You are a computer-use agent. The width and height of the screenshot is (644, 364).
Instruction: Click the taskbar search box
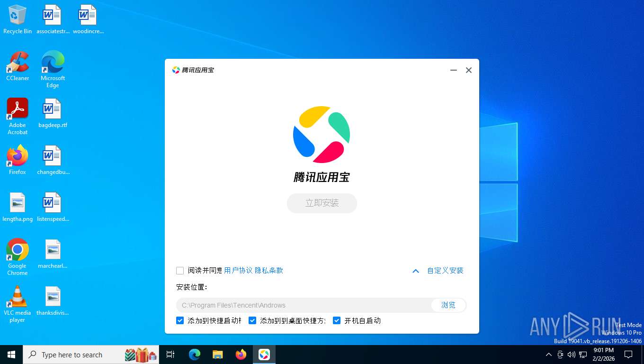click(x=91, y=355)
